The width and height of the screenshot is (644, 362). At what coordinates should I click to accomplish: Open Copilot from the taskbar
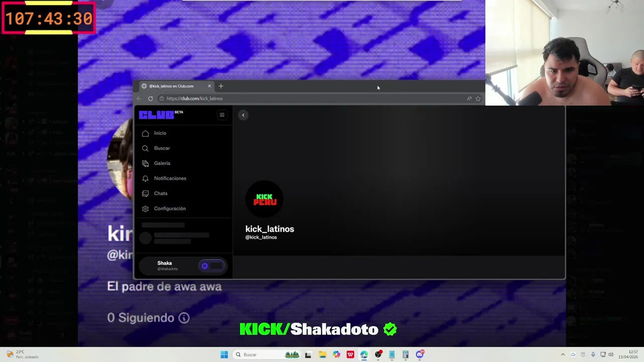pos(336,354)
